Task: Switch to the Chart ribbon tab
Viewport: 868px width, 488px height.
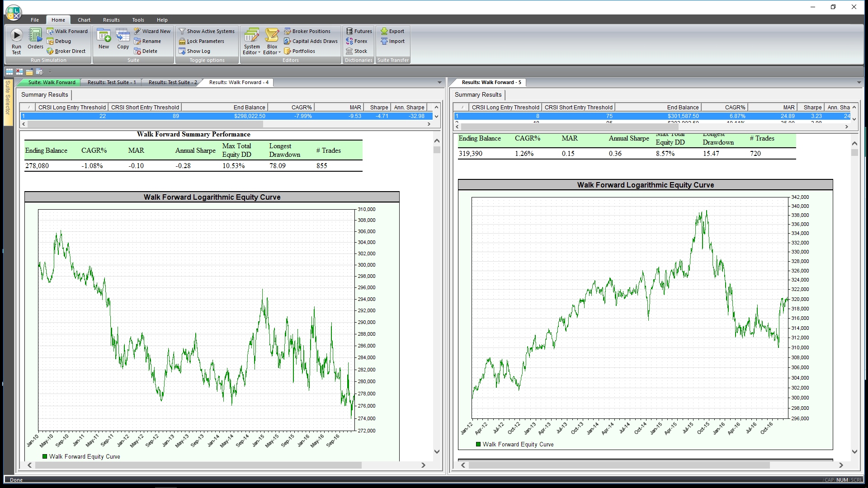Action: click(x=84, y=20)
